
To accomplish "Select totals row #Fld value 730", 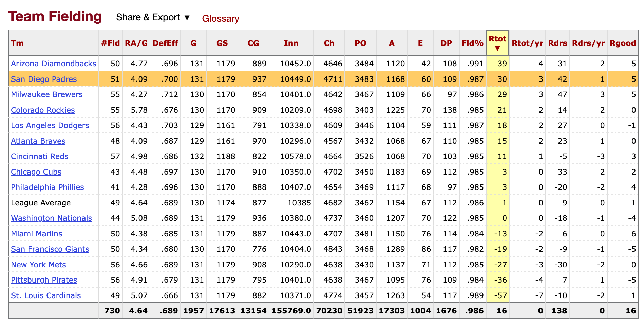I will pyautogui.click(x=113, y=311).
